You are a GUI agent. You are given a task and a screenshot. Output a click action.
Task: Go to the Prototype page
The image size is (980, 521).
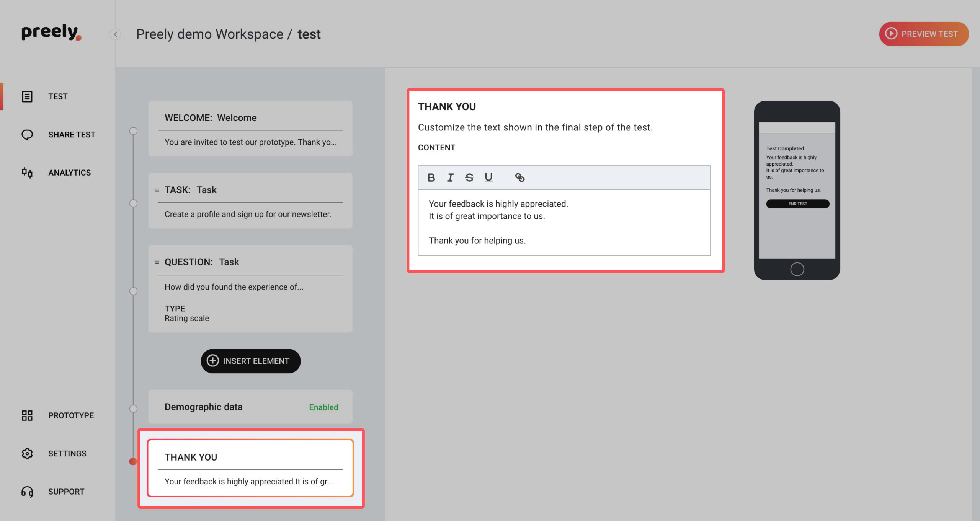coord(71,415)
